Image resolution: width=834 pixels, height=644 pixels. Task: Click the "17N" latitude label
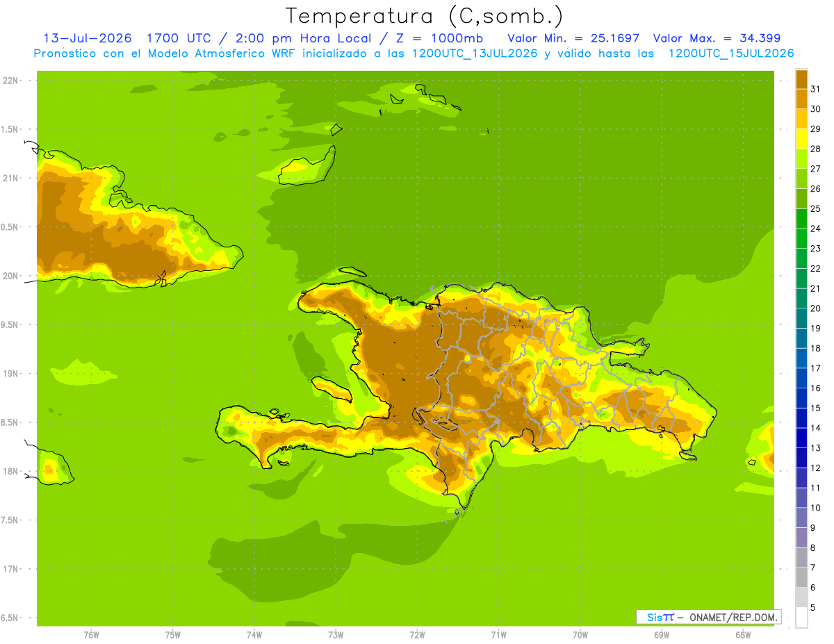pyautogui.click(x=10, y=569)
